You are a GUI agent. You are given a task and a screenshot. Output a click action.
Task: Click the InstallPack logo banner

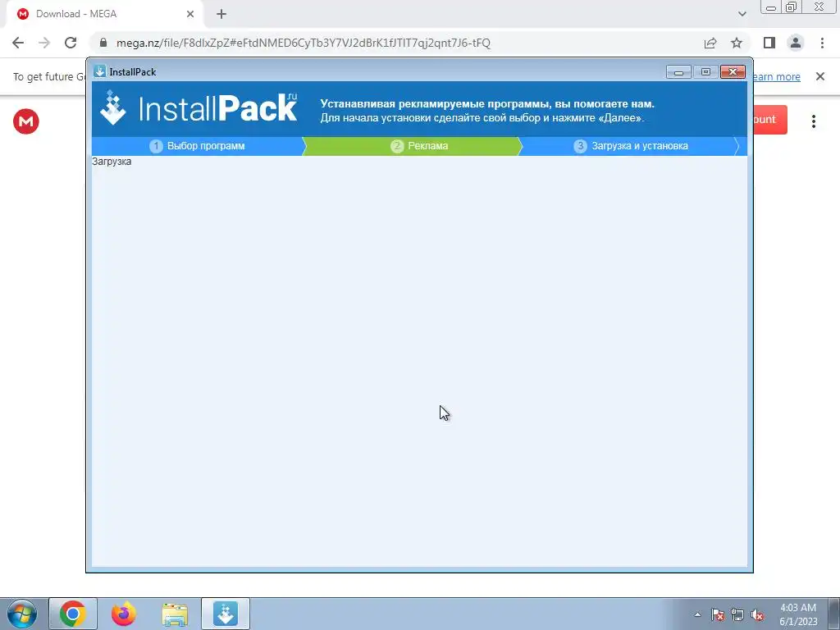tap(199, 108)
